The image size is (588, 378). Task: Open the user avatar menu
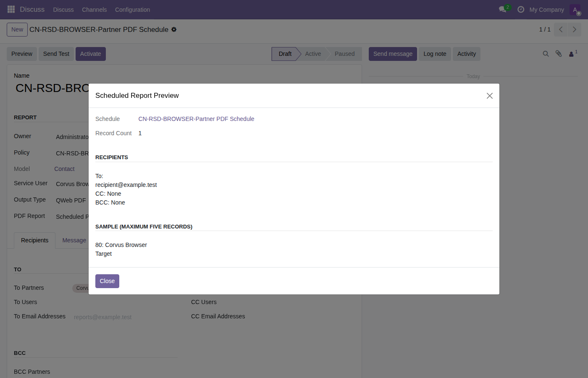(575, 10)
